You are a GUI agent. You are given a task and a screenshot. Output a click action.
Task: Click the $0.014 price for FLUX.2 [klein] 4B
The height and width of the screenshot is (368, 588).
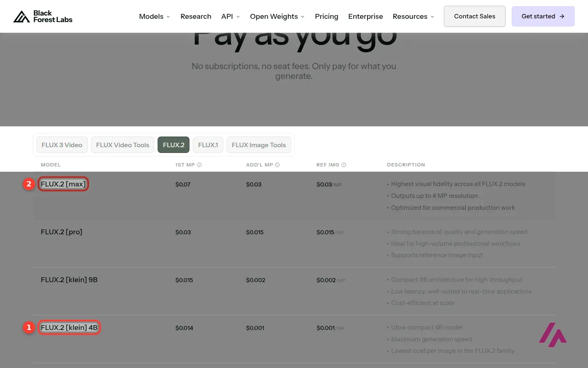point(184,328)
